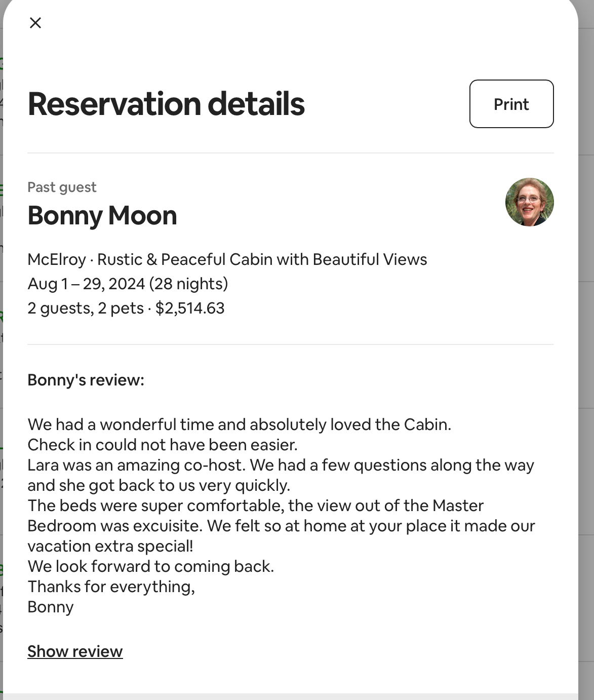Select the McElroy Rustic & Peaceful Cabin listing title
This screenshot has height=700, width=594.
click(227, 259)
